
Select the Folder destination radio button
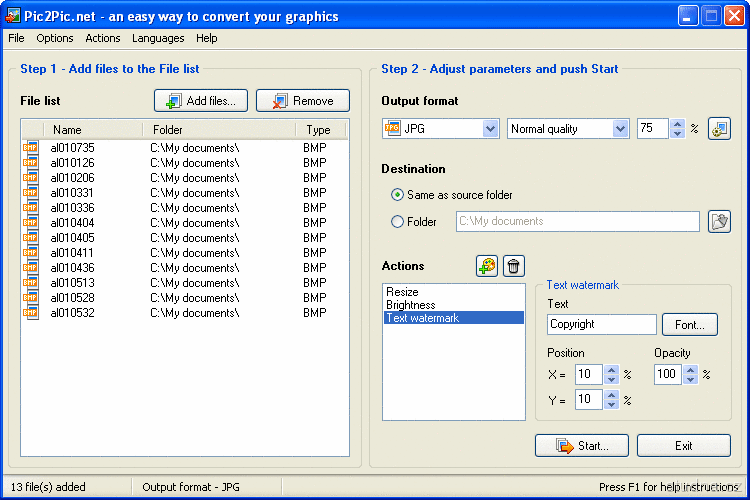click(x=398, y=222)
